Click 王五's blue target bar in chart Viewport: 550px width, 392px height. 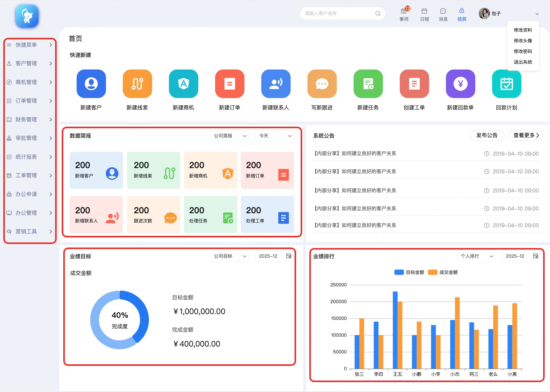tap(395, 330)
